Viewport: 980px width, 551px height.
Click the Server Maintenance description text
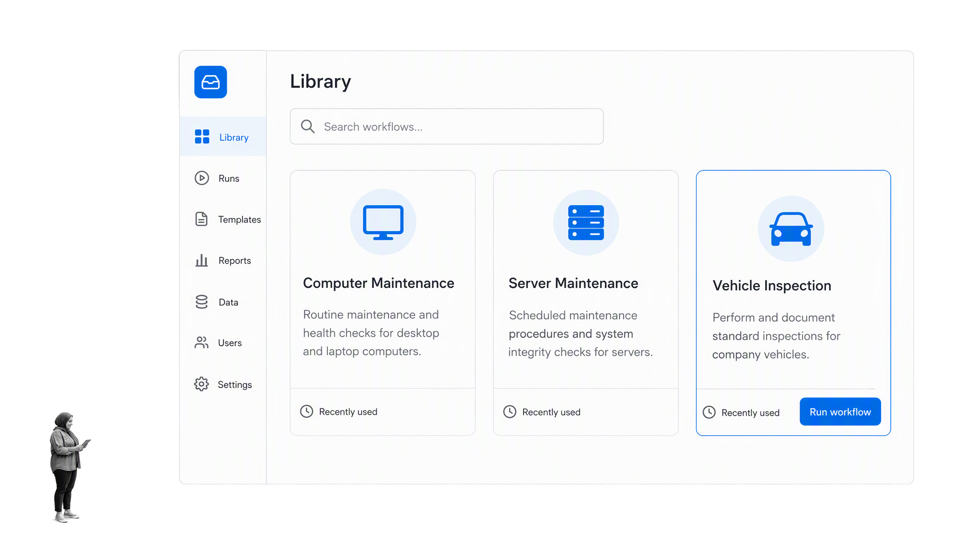pyautogui.click(x=580, y=333)
